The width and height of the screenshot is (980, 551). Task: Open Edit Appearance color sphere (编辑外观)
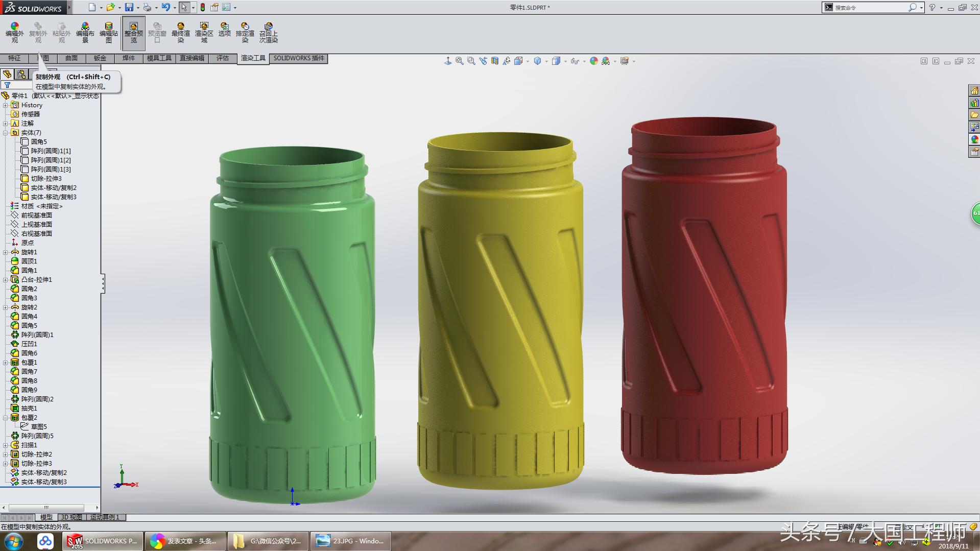pyautogui.click(x=14, y=32)
